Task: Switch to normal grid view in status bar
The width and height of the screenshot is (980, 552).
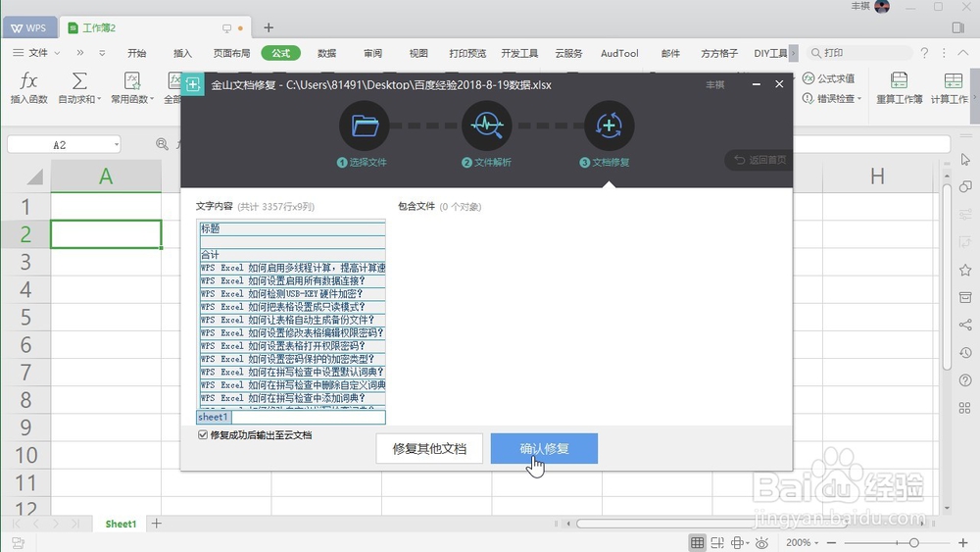Action: 698,542
